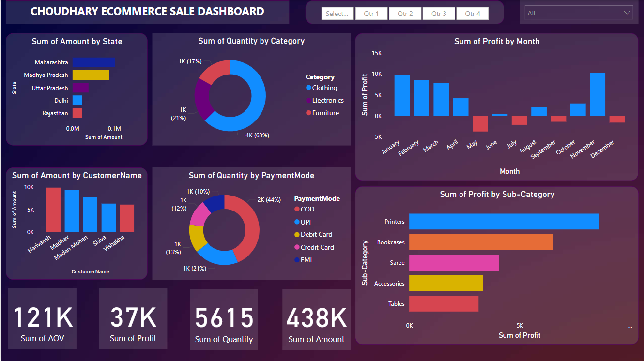Select the Maharashtra bar in the state chart
The width and height of the screenshot is (644, 361).
(x=93, y=62)
